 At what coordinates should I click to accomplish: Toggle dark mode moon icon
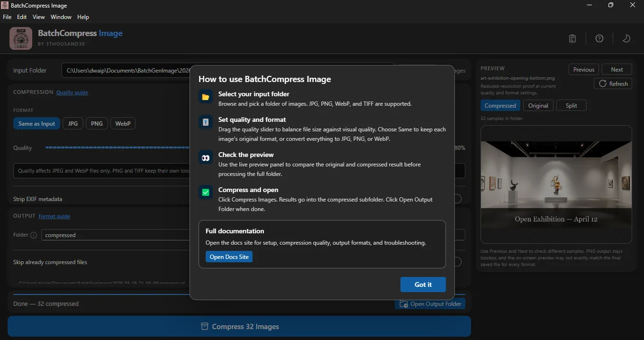tap(626, 38)
